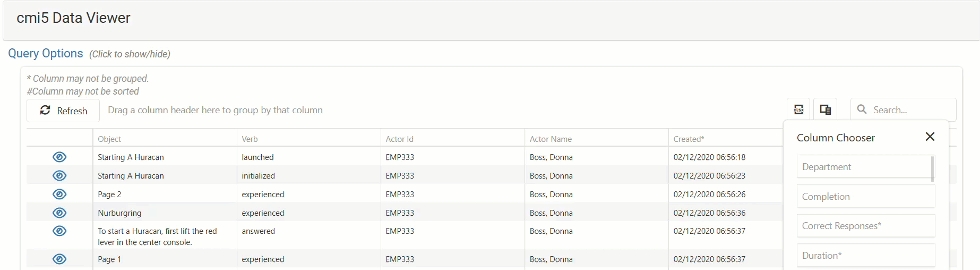Click the date '02/12/2020 06:56:36'
This screenshot has height=270, width=980.
coord(709,213)
